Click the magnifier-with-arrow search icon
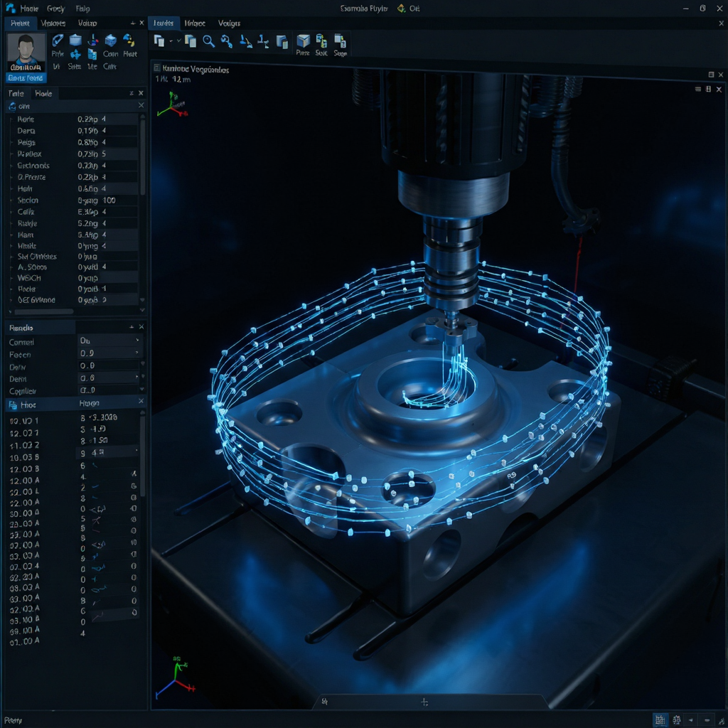Viewport: 728px width, 728px height. click(x=227, y=41)
